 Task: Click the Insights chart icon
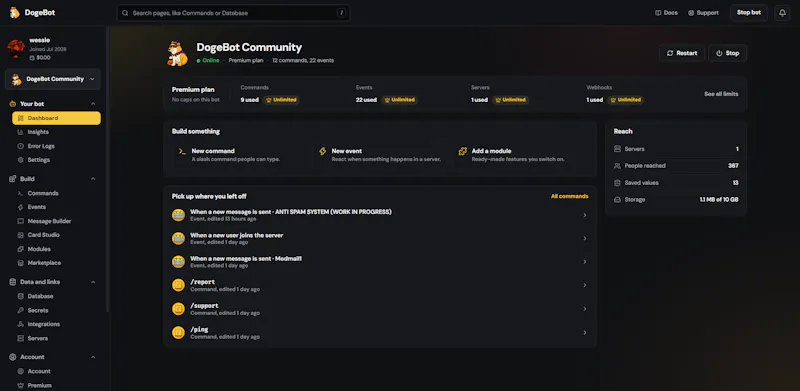(20, 132)
